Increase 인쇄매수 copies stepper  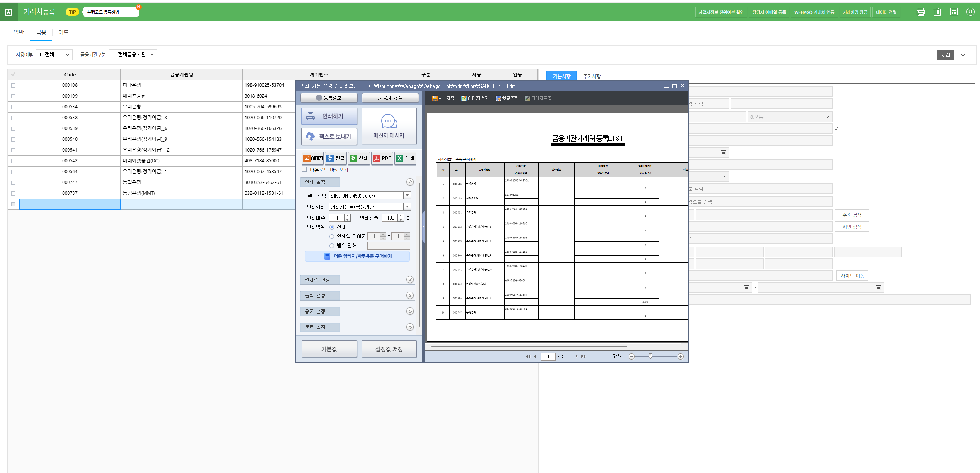(x=347, y=216)
